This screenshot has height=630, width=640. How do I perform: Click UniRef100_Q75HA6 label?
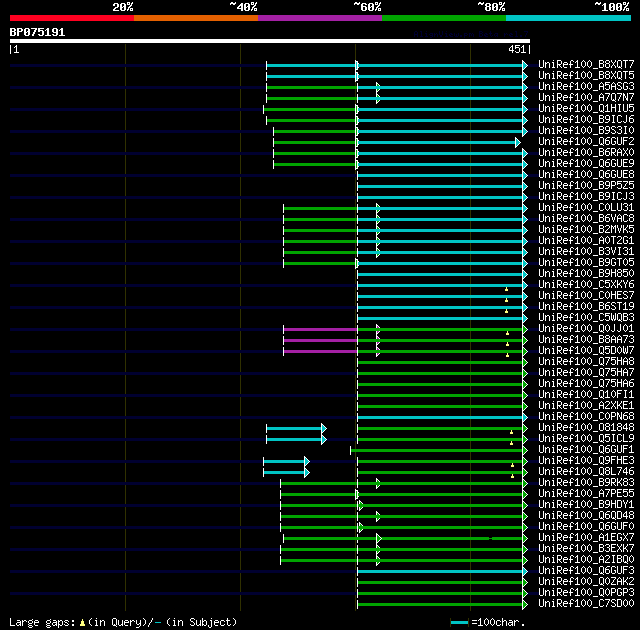click(586, 384)
